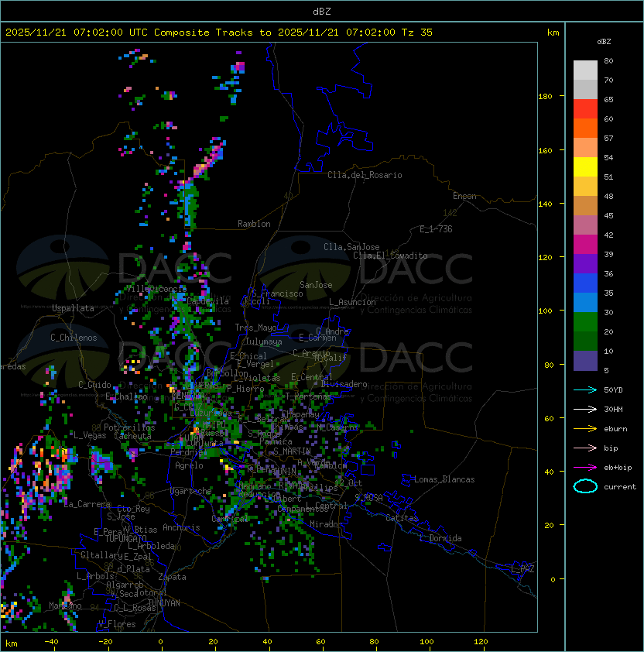644x652 pixels.
Task: Click the cyan 50YD arrow in the legend
Action: 585,390
